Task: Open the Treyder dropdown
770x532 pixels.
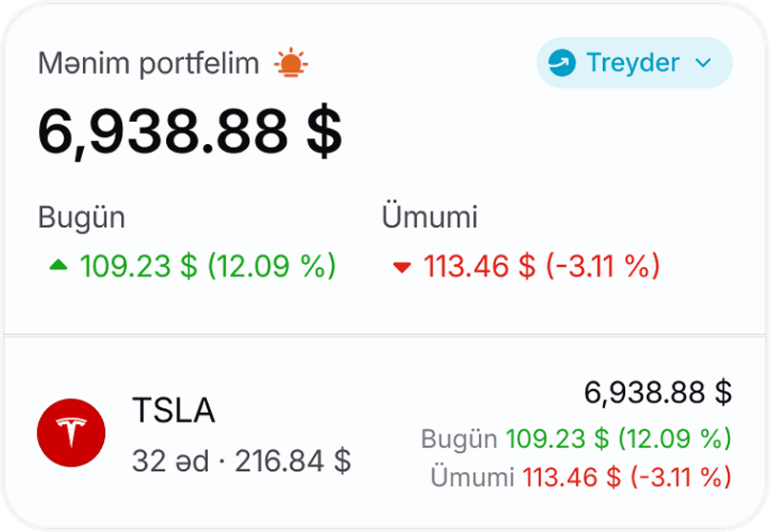Action: point(634,63)
